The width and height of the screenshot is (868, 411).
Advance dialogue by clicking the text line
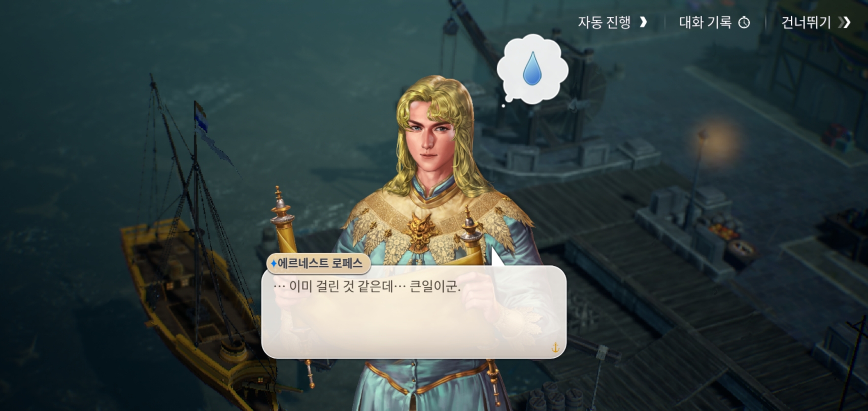coord(367,287)
